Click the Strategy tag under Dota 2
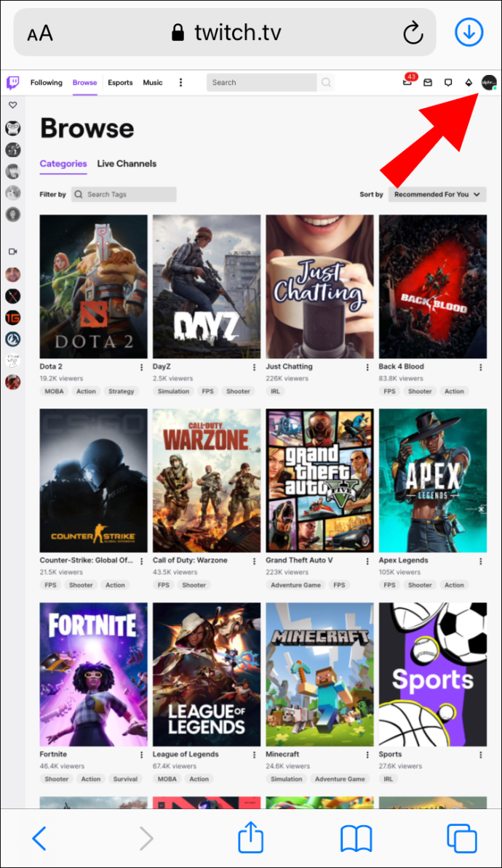The image size is (502, 868). click(x=121, y=391)
